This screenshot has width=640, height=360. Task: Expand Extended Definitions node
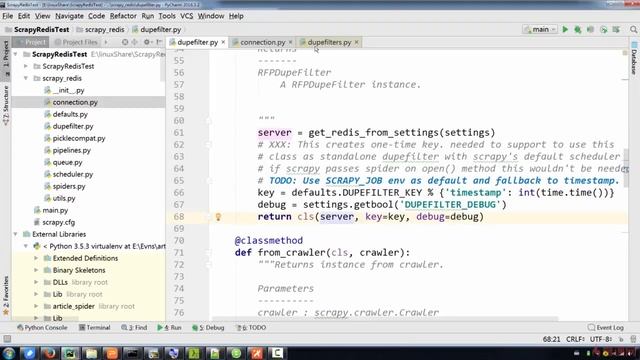(x=36, y=258)
